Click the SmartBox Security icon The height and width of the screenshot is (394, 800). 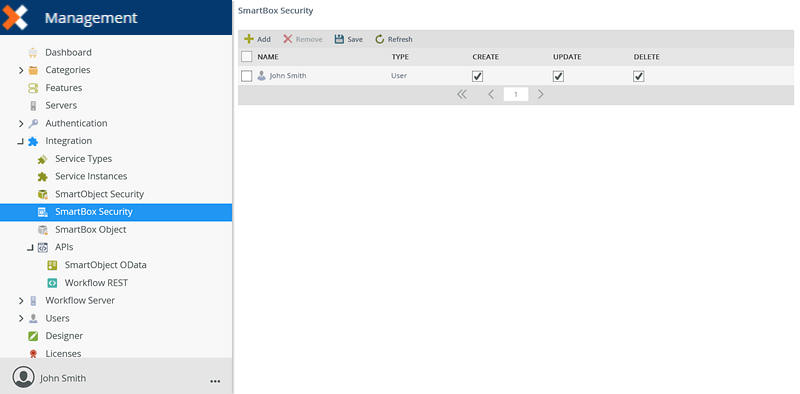click(x=43, y=212)
